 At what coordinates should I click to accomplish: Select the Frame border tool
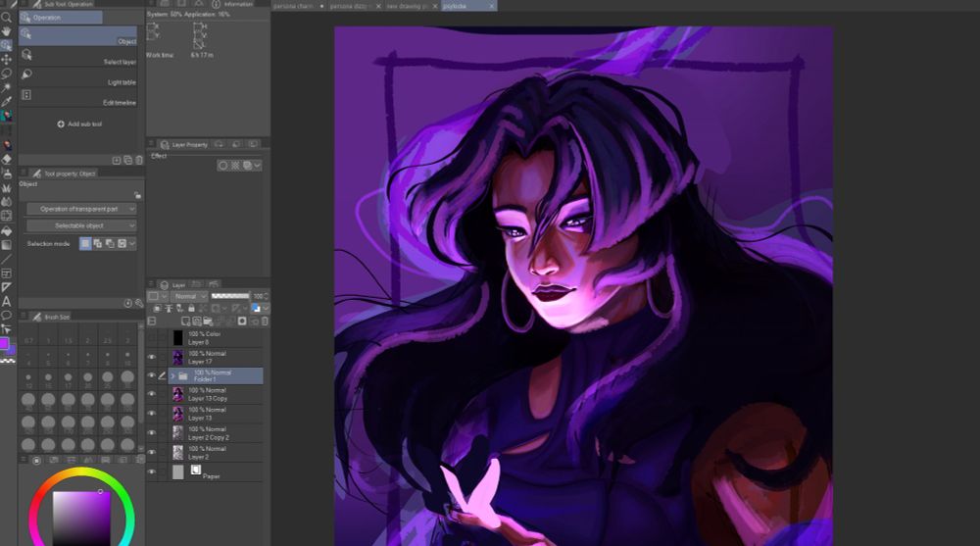pos(6,273)
